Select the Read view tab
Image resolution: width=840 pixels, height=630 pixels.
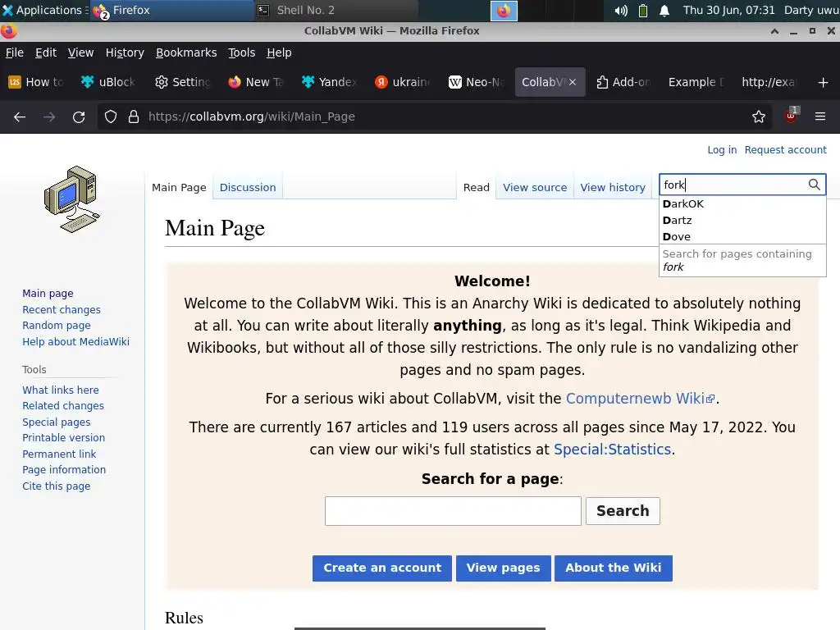coord(477,188)
